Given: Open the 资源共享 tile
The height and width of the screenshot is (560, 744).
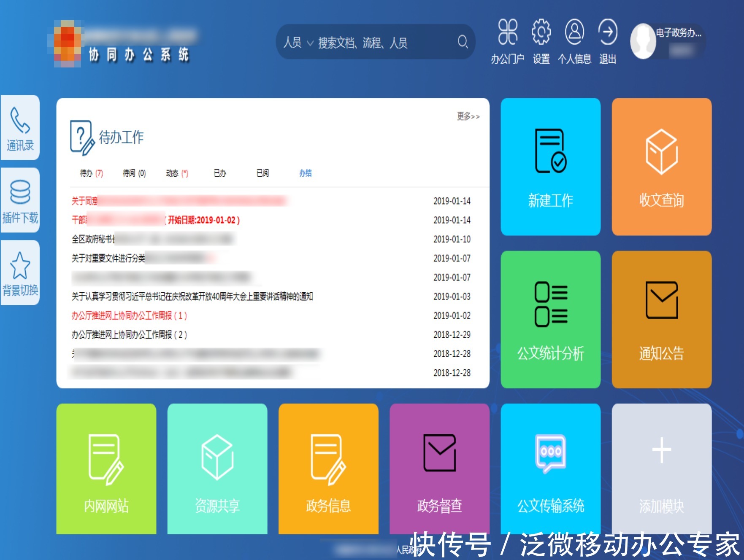Looking at the screenshot, I should coord(217,468).
